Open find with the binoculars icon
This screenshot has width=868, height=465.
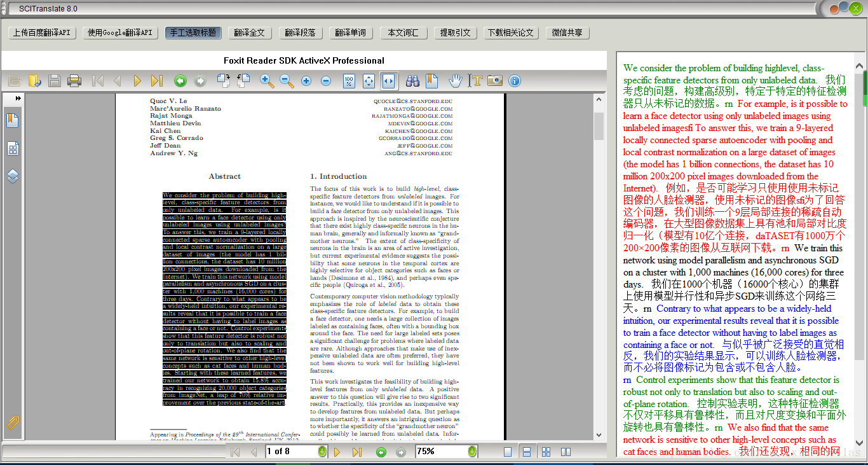click(x=412, y=81)
